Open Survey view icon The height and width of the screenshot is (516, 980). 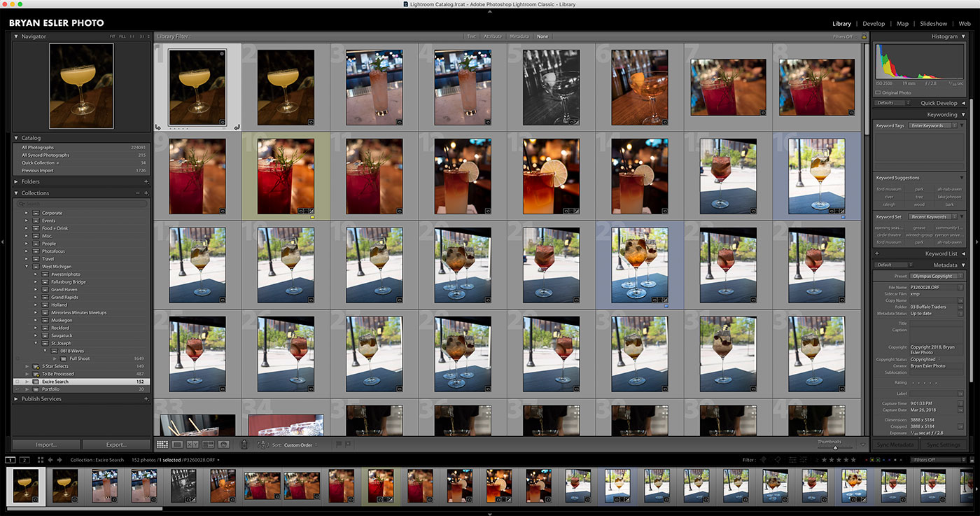point(209,445)
